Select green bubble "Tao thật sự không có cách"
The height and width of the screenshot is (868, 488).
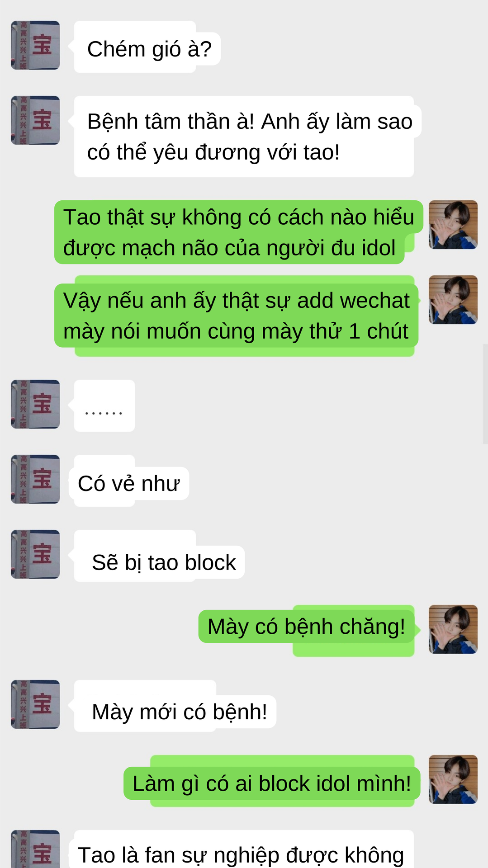(x=239, y=232)
